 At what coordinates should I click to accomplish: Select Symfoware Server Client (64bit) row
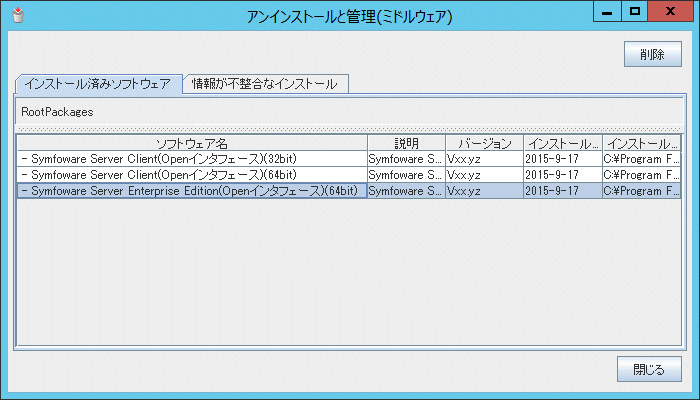point(349,175)
